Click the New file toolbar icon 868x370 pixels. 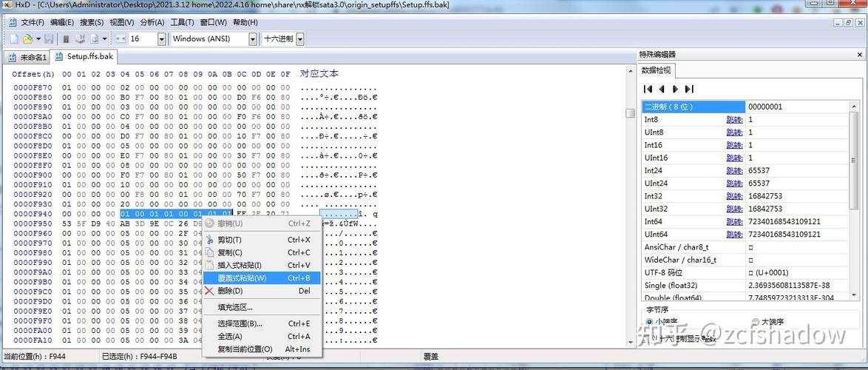pyautogui.click(x=13, y=38)
